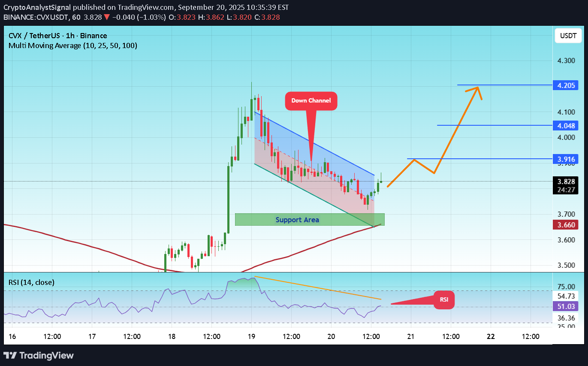Click the RSI 25.00 scale label

[x=566, y=326]
